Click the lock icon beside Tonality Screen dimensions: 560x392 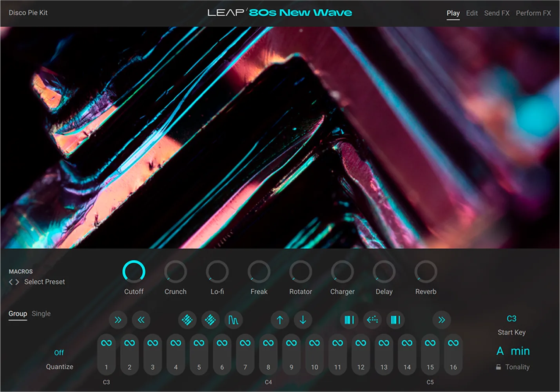tap(498, 367)
